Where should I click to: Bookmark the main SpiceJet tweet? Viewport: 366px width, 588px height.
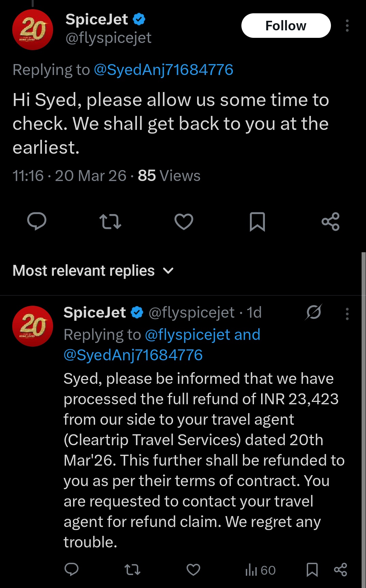(x=257, y=222)
